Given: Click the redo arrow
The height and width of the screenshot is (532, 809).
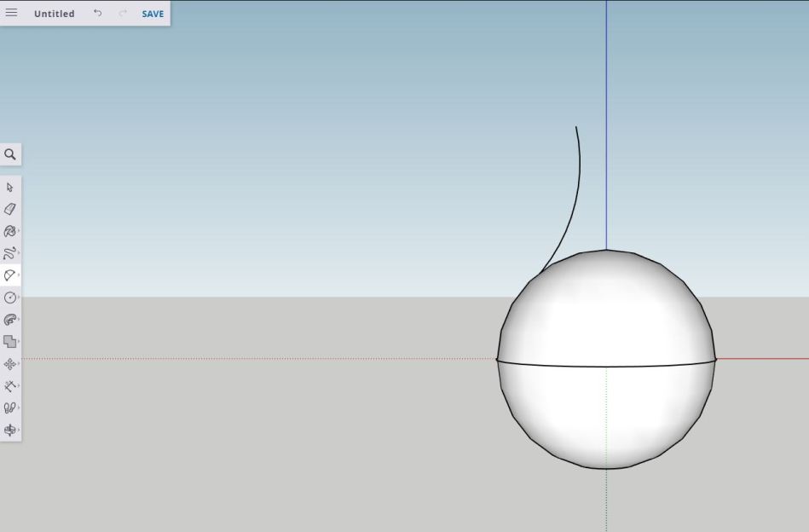Looking at the screenshot, I should point(123,14).
